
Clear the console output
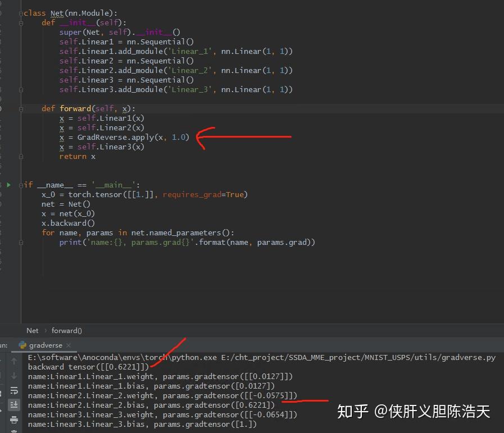pyautogui.click(x=14, y=430)
